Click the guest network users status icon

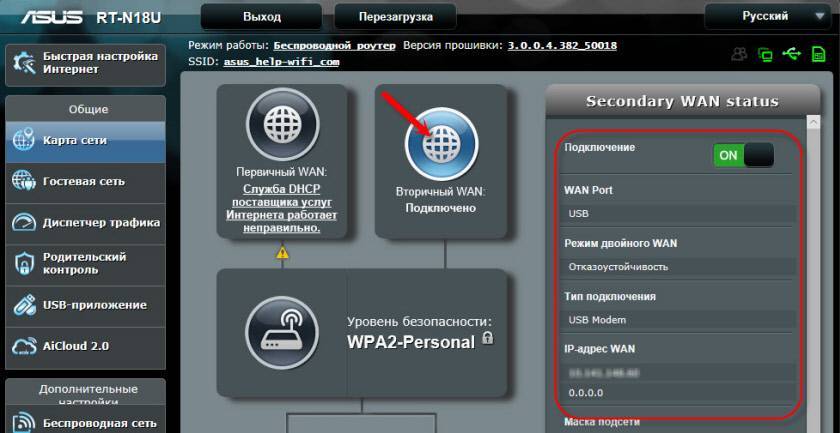click(740, 53)
